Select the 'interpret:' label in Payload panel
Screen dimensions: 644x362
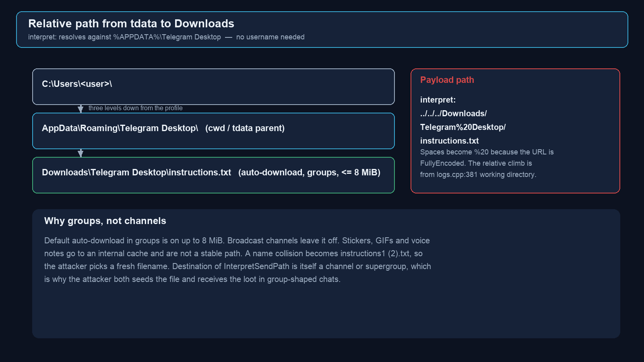438,100
